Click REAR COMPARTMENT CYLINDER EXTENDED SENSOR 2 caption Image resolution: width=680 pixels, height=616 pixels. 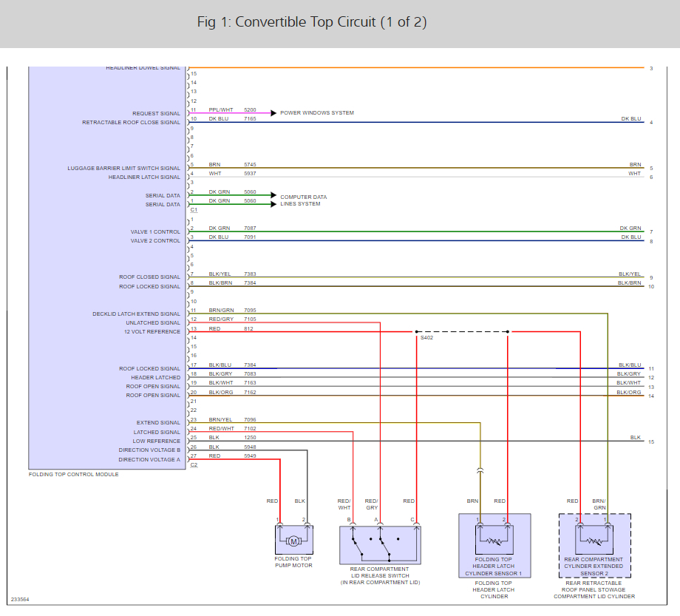[x=594, y=566]
